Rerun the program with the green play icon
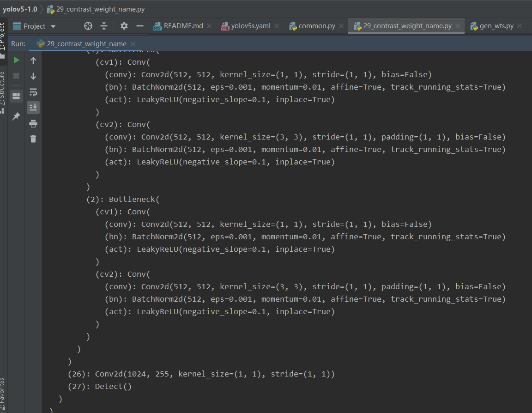Image resolution: width=532 pixels, height=413 pixels. (16, 60)
